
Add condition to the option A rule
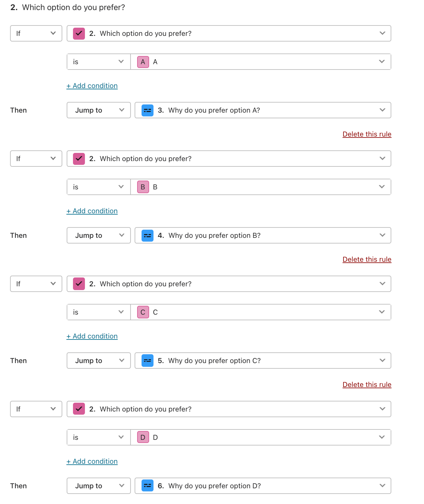[92, 86]
